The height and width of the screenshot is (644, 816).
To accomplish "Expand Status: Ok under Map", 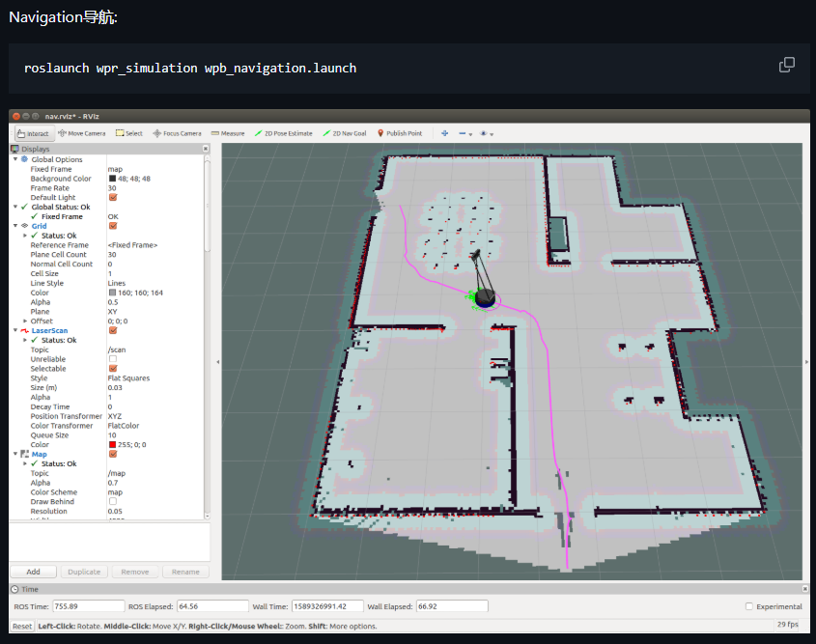I will click(x=25, y=463).
